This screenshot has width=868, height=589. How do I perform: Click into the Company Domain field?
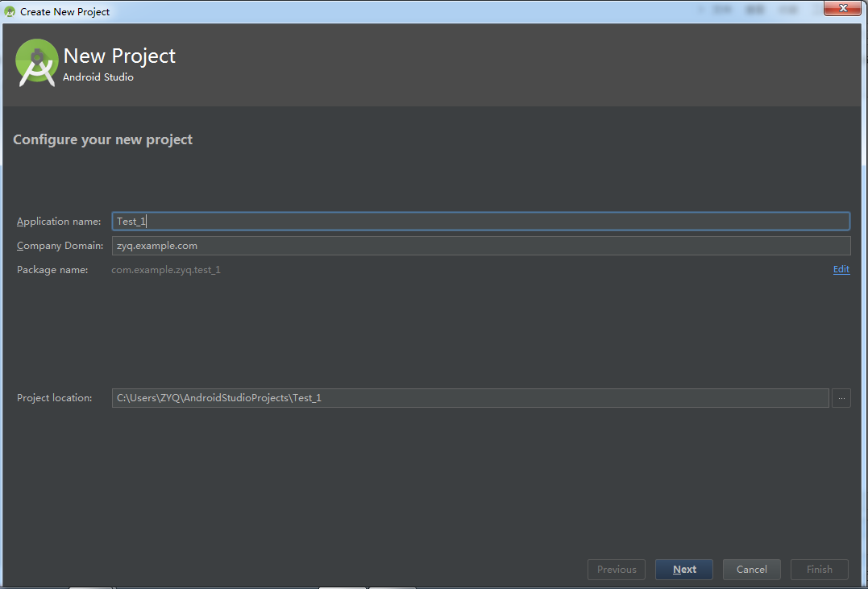pyautogui.click(x=481, y=246)
